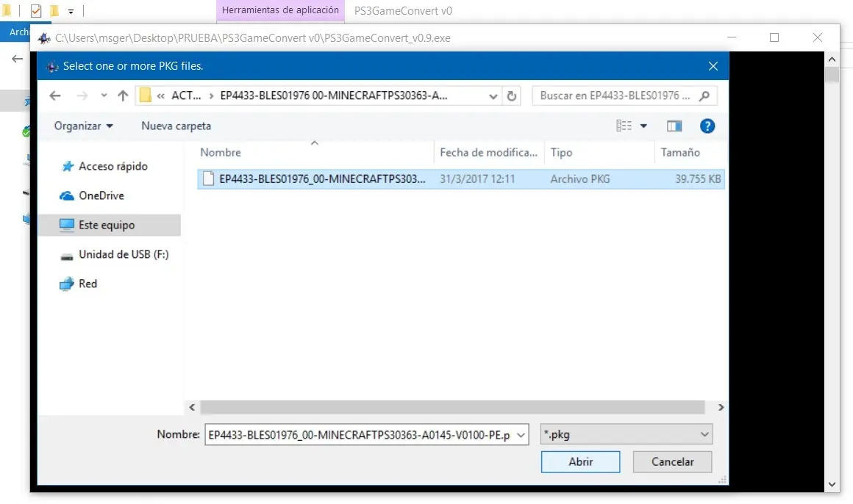This screenshot has height=504, width=853.
Task: Open the Organizar menu
Action: [x=83, y=126]
